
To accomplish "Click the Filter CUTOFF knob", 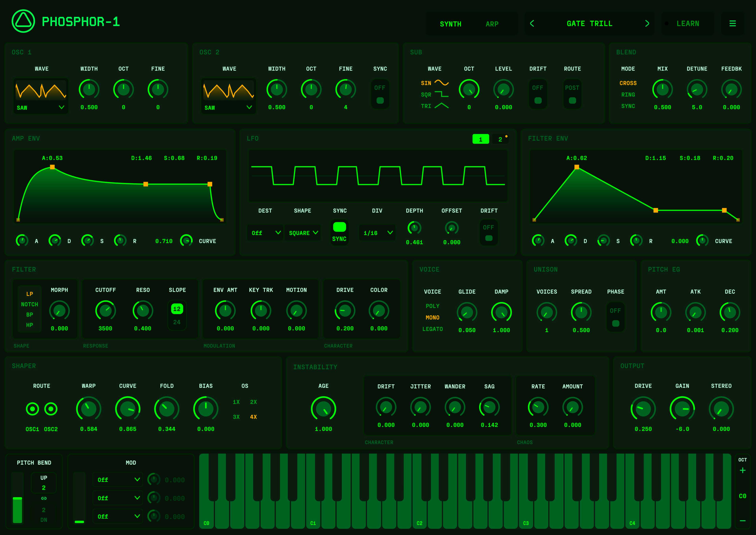I will coord(105,310).
